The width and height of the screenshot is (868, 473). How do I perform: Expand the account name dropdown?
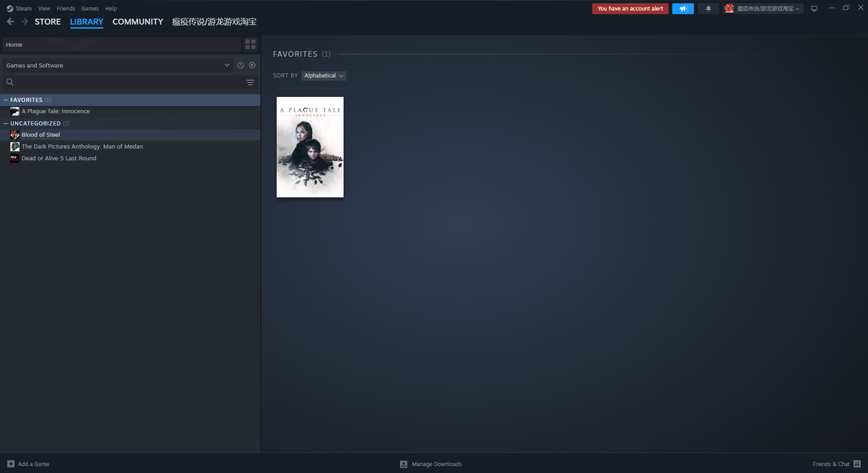coord(768,9)
